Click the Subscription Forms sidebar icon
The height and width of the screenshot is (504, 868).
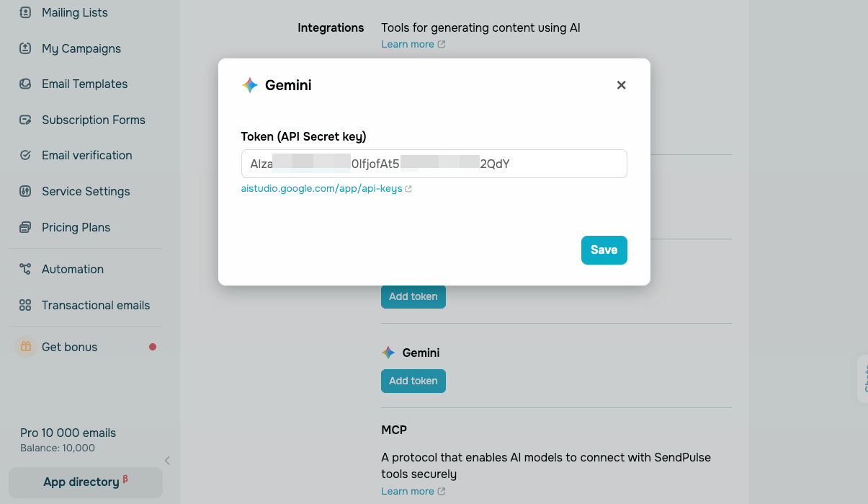point(25,120)
